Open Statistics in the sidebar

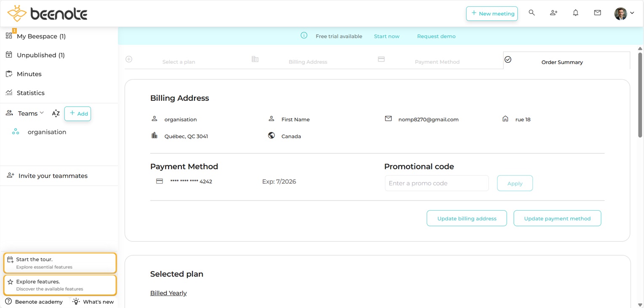[30, 93]
